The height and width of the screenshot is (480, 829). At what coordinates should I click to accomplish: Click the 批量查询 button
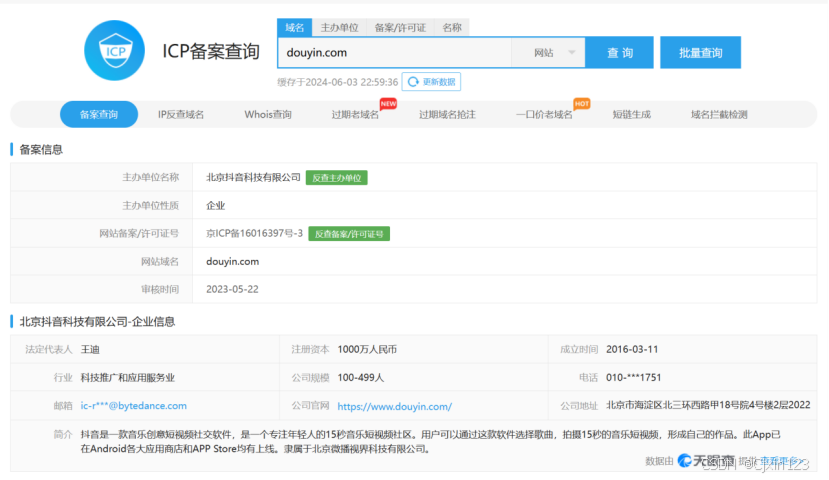[x=701, y=52]
